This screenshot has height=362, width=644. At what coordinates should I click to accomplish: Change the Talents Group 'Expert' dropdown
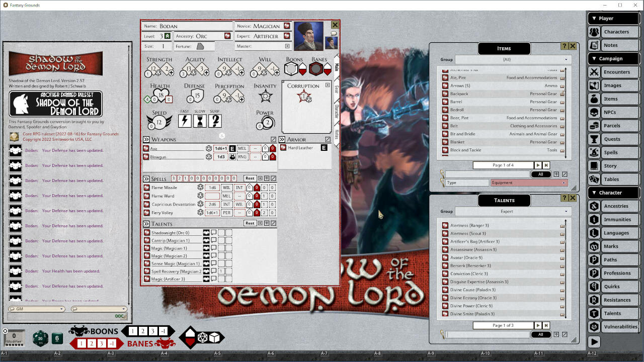513,211
